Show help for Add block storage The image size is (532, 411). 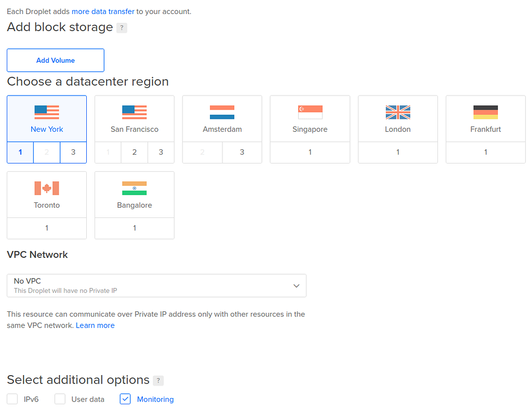pyautogui.click(x=122, y=28)
